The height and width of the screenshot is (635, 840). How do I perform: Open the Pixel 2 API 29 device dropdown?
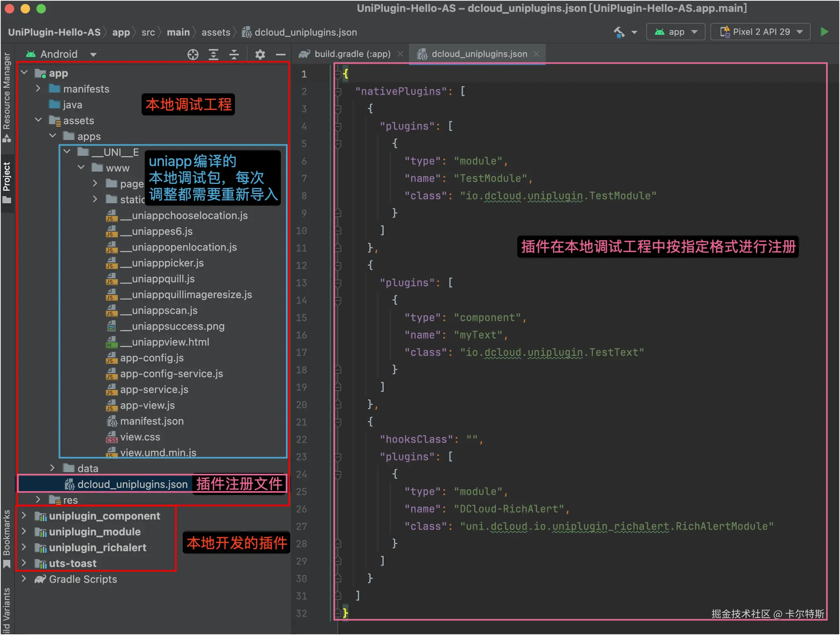click(x=761, y=32)
